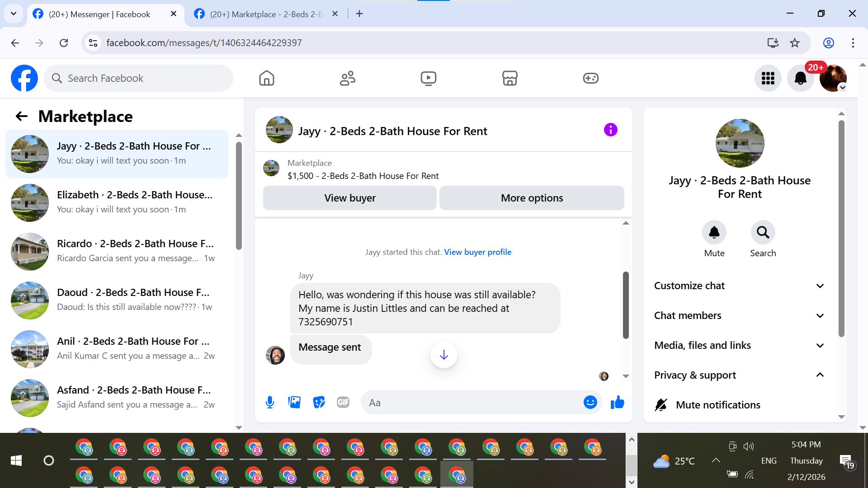Jump to latest message with down arrow
Image resolution: width=868 pixels, height=488 pixels.
click(x=444, y=355)
